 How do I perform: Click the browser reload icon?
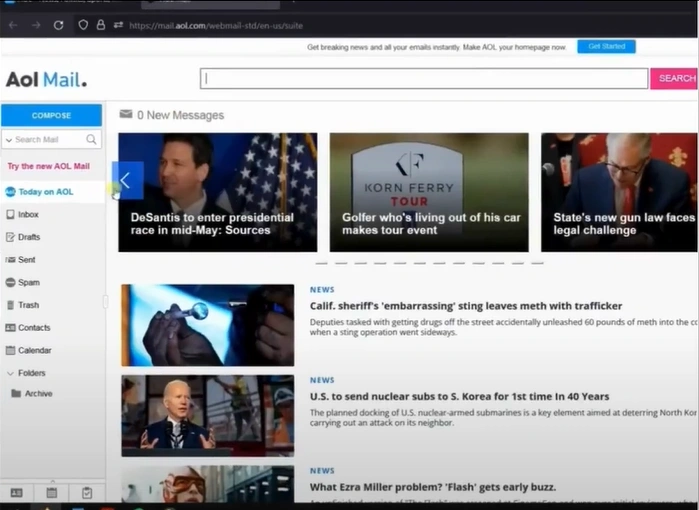point(58,25)
